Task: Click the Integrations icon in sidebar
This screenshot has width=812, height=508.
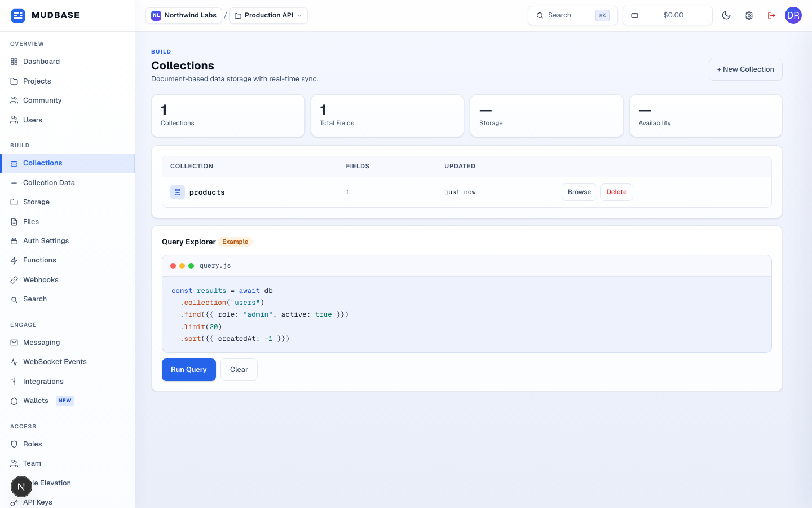Action: pyautogui.click(x=14, y=382)
